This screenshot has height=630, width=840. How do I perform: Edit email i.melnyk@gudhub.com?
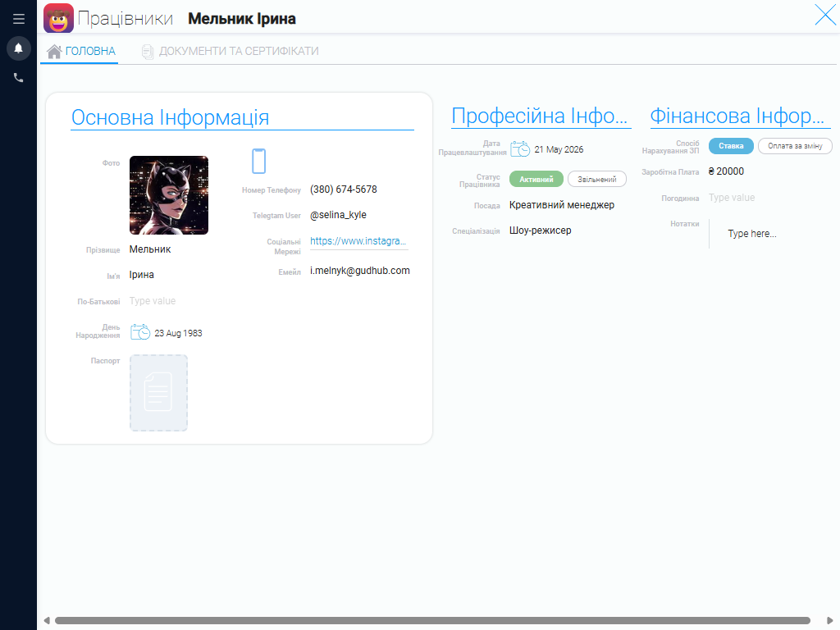tap(359, 271)
